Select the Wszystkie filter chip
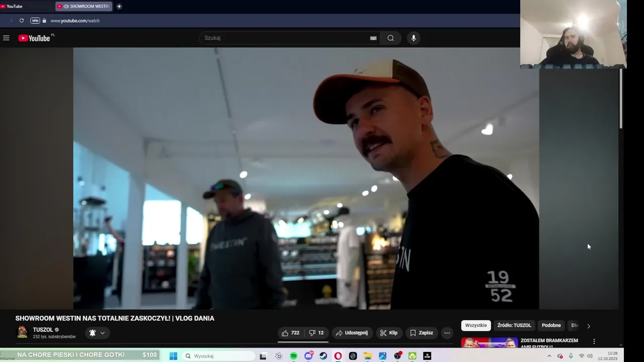Viewport: 644px width, 362px height. pos(476,325)
